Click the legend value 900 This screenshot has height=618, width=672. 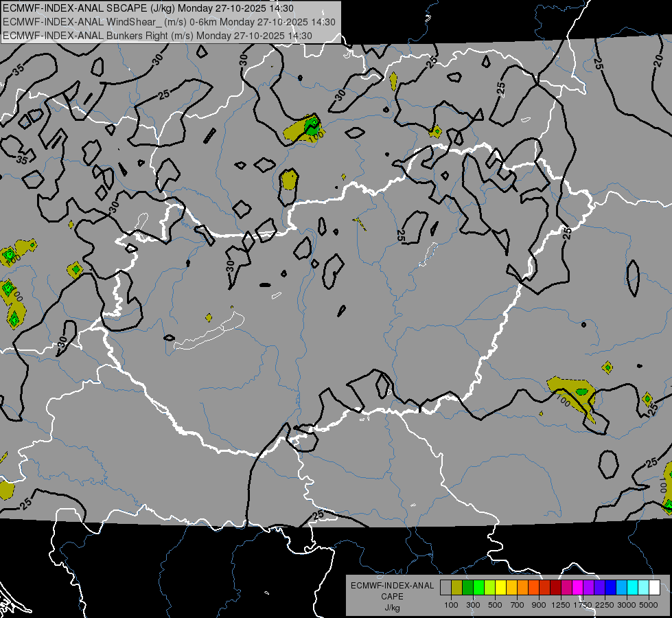point(539,605)
